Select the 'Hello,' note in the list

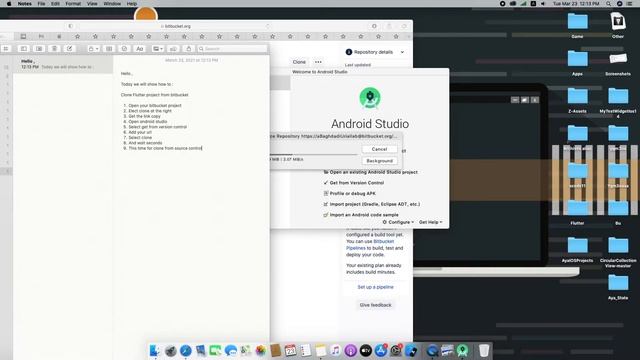63,64
